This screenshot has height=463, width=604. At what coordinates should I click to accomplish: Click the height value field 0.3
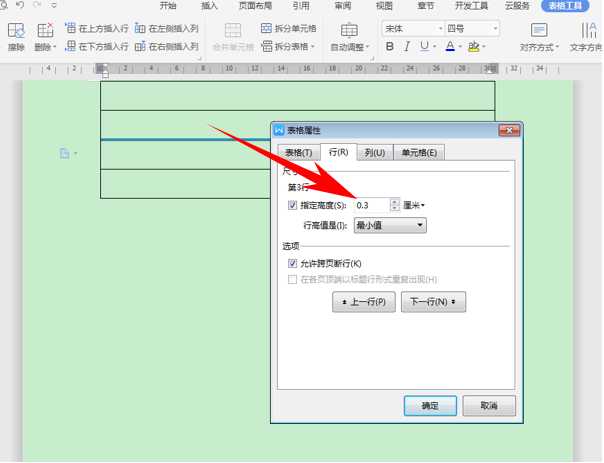click(x=372, y=205)
